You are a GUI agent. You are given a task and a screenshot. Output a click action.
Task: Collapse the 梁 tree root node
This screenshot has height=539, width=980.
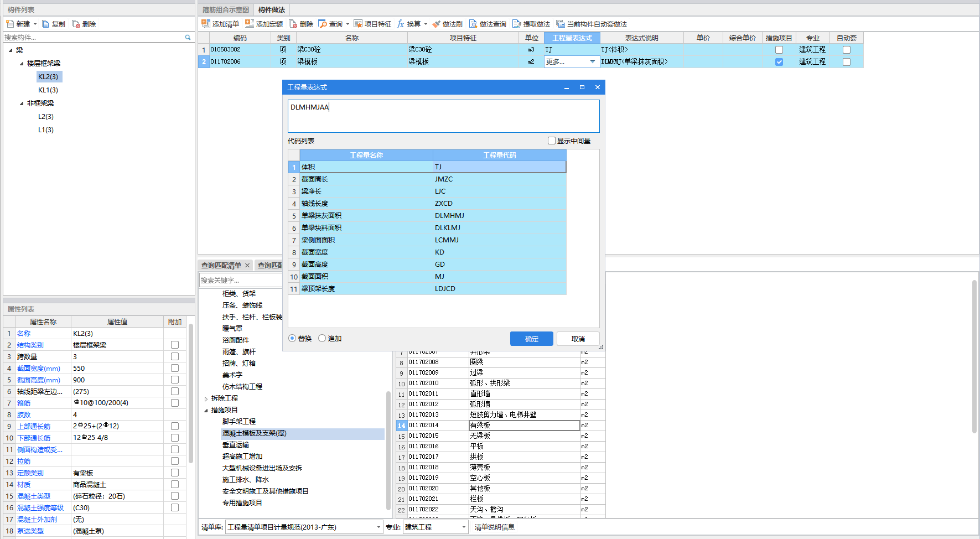tap(11, 50)
